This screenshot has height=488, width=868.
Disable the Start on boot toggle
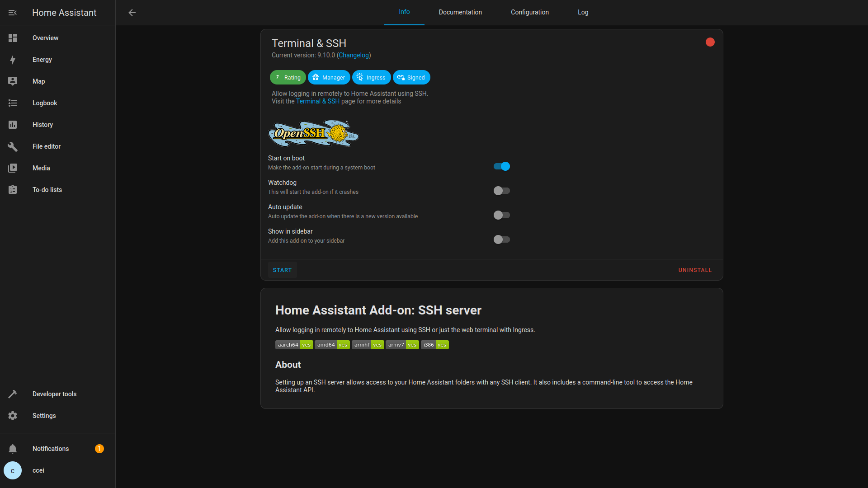pos(501,166)
